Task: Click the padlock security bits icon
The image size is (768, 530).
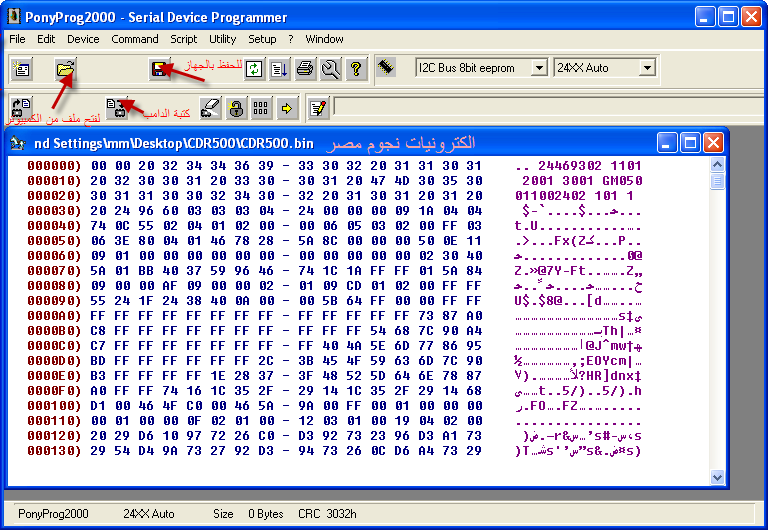Action: (x=236, y=108)
